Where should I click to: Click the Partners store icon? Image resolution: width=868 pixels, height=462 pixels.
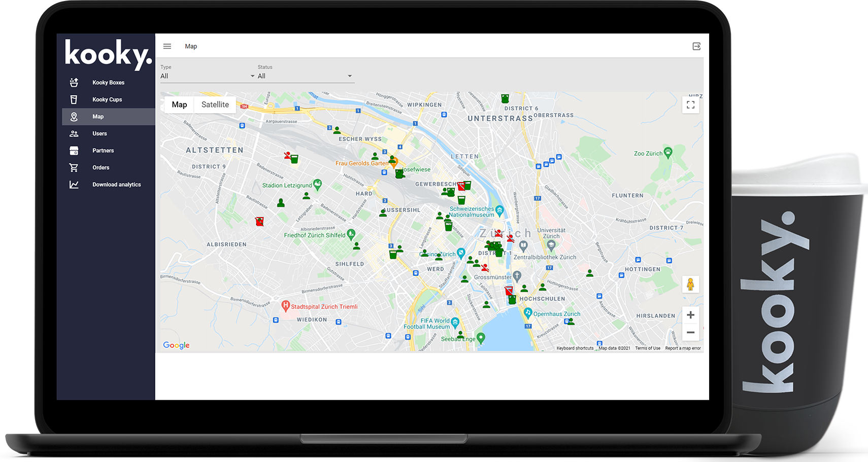[74, 151]
